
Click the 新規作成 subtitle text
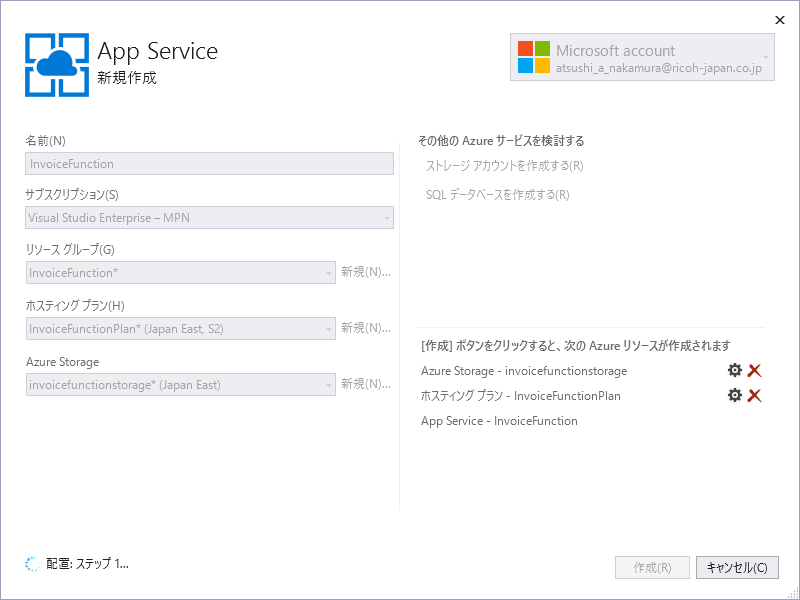[x=127, y=78]
